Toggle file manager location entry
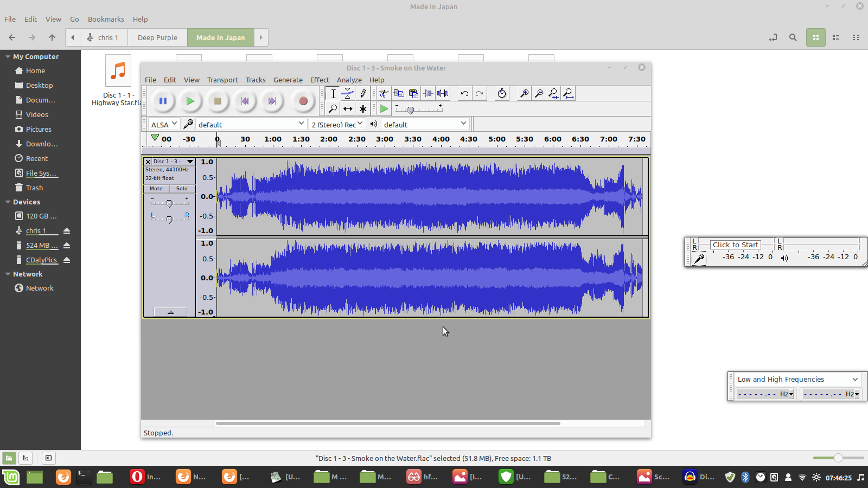The width and height of the screenshot is (868, 488). (x=773, y=37)
